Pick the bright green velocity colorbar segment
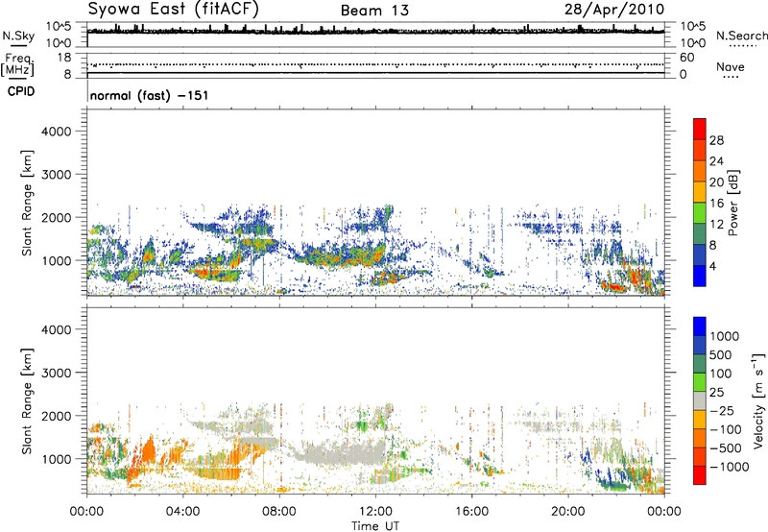Image resolution: width=768 pixels, height=532 pixels. [x=700, y=382]
